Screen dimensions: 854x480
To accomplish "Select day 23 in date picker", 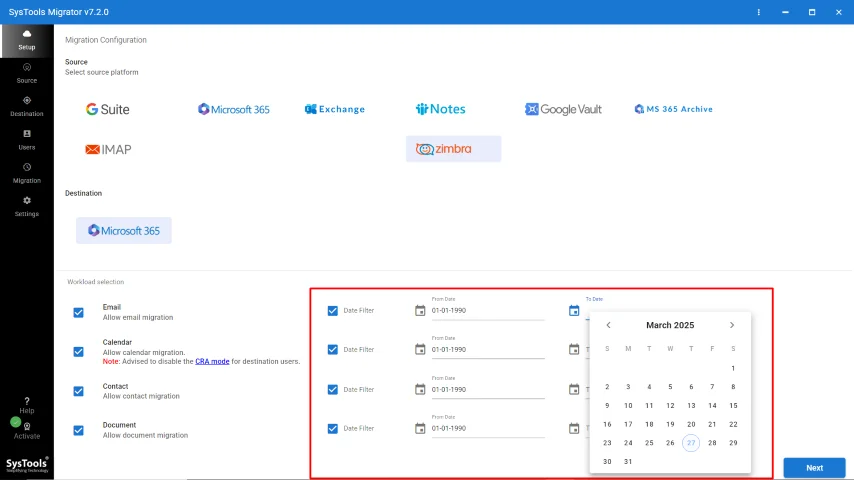I will pyautogui.click(x=607, y=443).
